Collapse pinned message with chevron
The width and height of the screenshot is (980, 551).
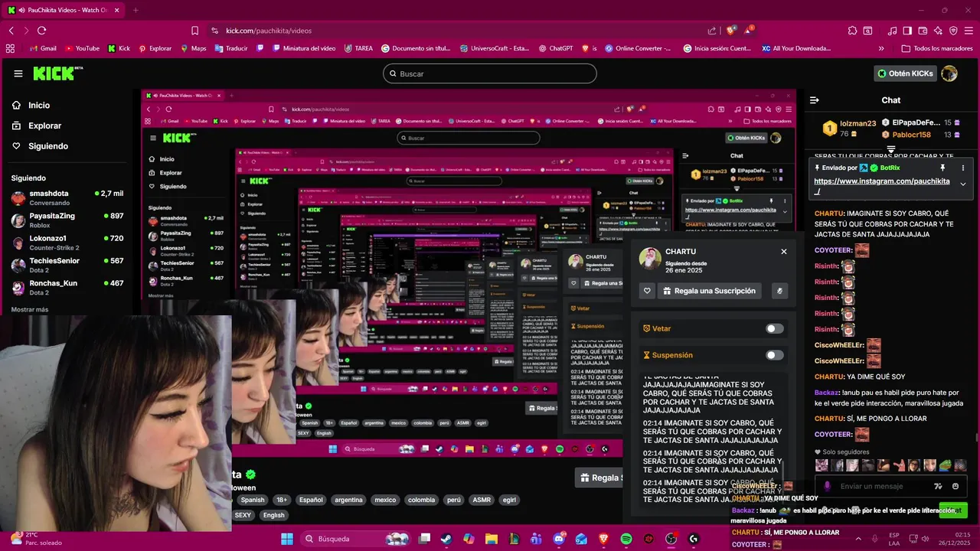coord(963,184)
